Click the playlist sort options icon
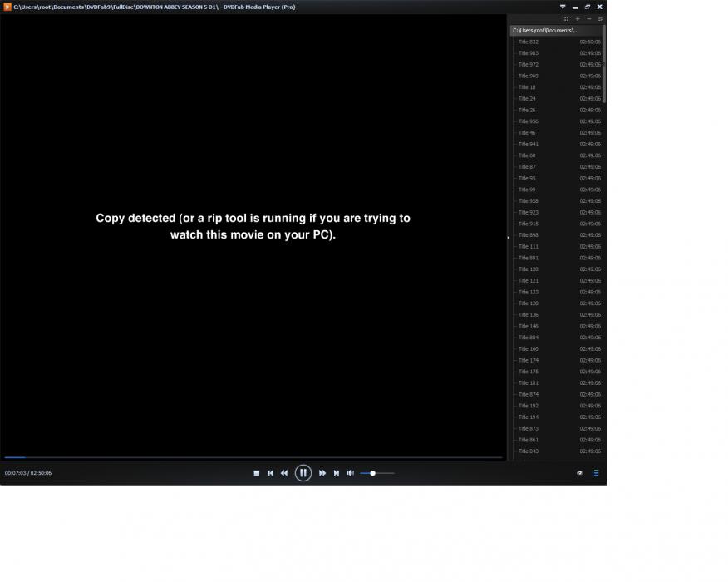Image resolution: width=728 pixels, height=582 pixels. coord(600,19)
